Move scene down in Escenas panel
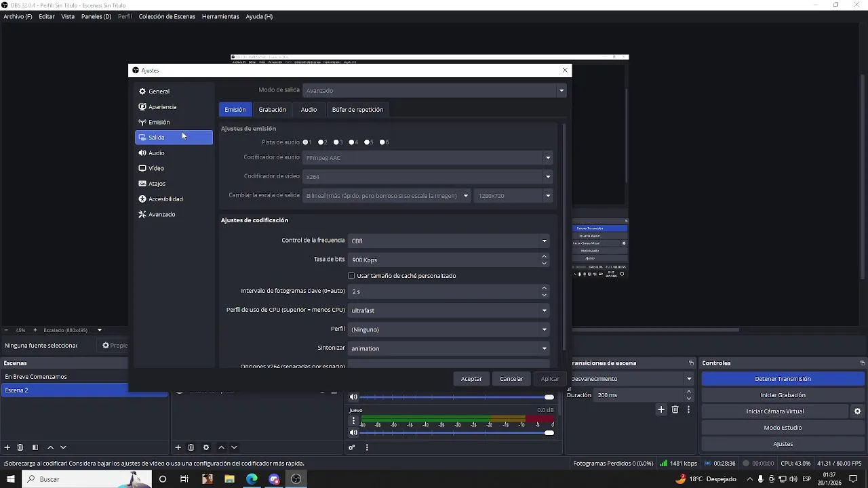 (63, 447)
